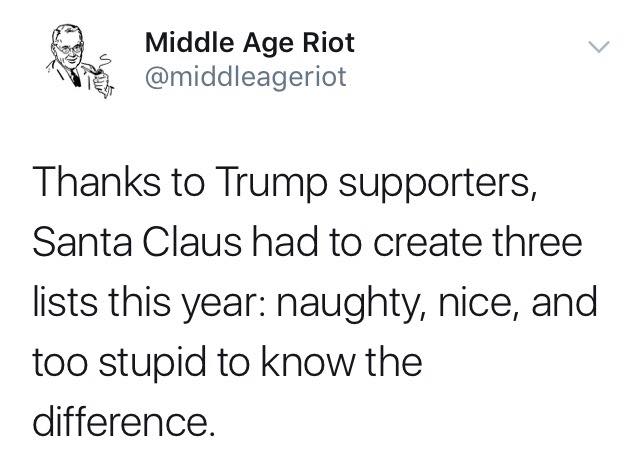Click the word "Claus" in the tweet
The width and height of the screenshot is (640, 460).
192,242
